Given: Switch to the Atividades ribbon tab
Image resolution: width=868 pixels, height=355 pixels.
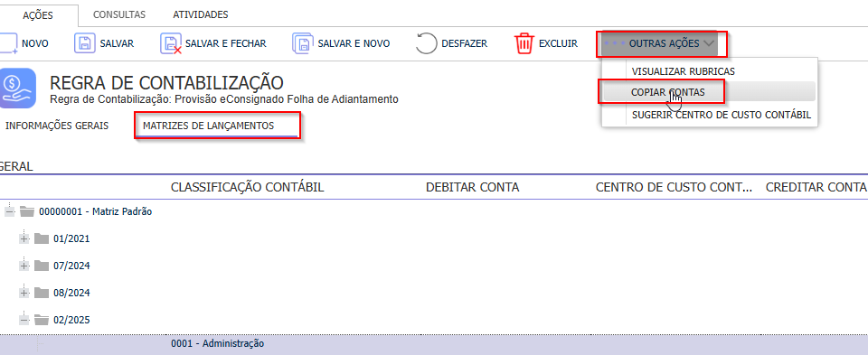Looking at the screenshot, I should (201, 14).
